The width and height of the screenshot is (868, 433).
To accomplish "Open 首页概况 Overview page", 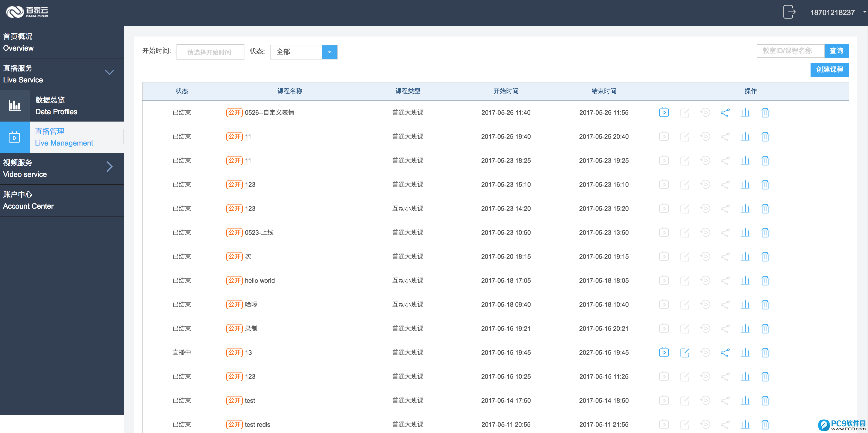I will (62, 42).
